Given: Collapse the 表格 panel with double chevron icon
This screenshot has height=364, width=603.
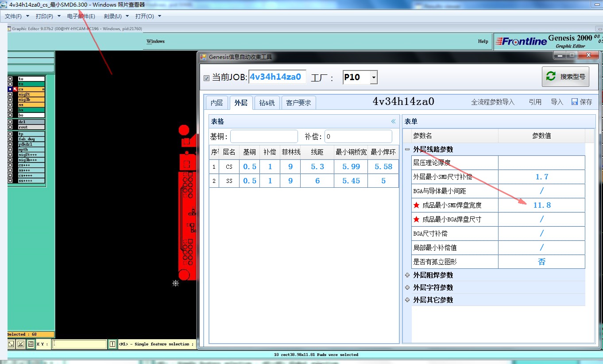Looking at the screenshot, I should pos(393,121).
